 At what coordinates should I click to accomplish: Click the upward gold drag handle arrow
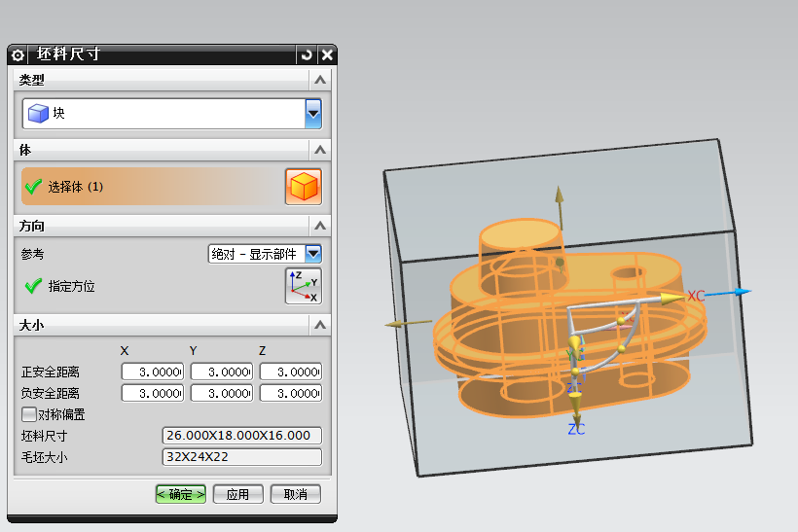(x=560, y=207)
